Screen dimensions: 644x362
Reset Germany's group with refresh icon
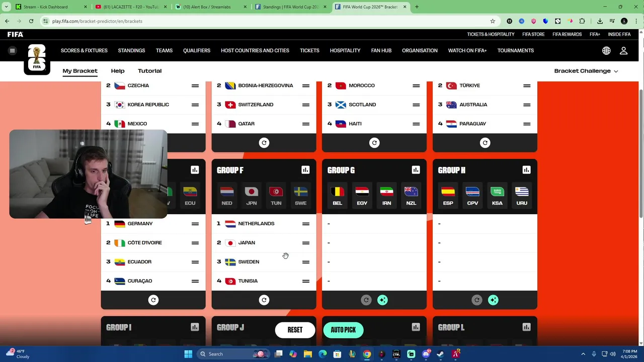[153, 300]
